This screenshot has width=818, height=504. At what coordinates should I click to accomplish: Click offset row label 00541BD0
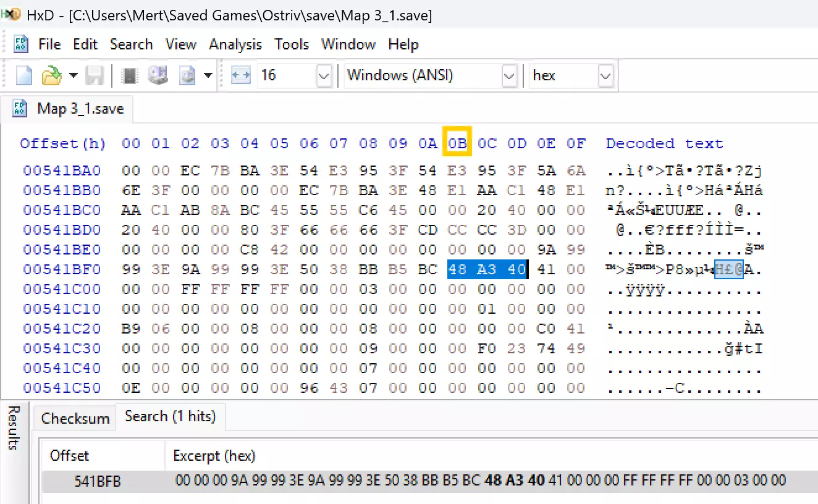[x=62, y=230]
